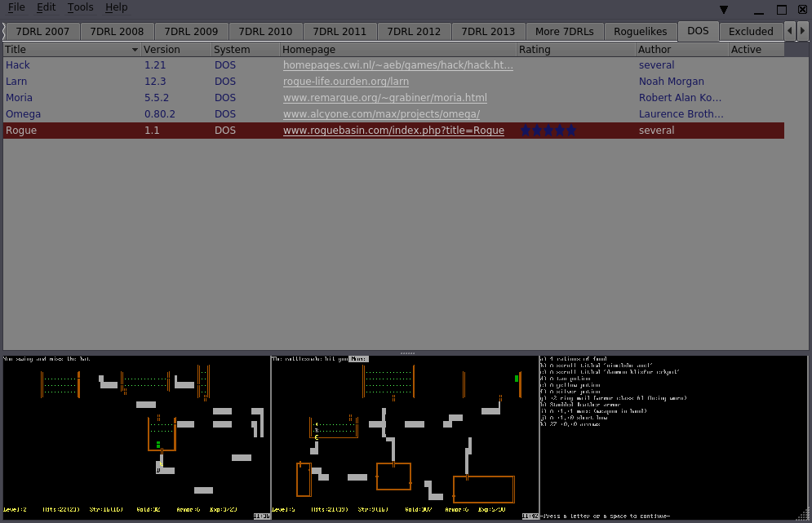812x523 pixels.
Task: Open first Rogue screenshot showing Level 2
Action: (137, 437)
